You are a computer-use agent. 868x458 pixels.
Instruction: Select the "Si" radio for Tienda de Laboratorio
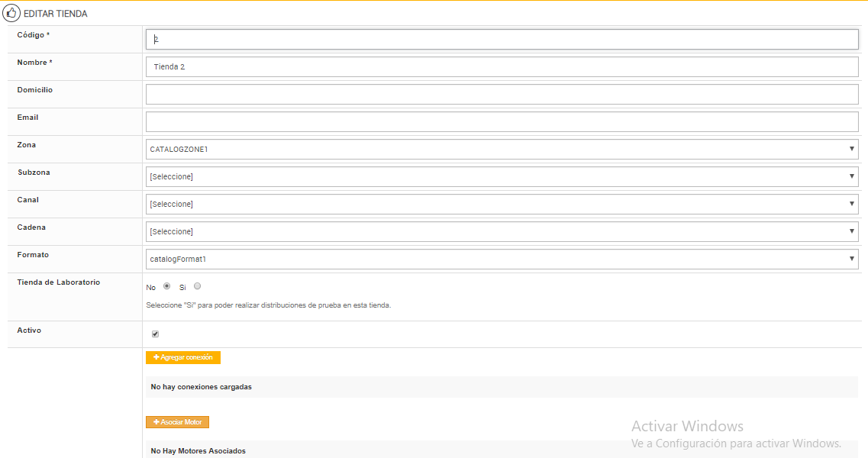pos(197,286)
